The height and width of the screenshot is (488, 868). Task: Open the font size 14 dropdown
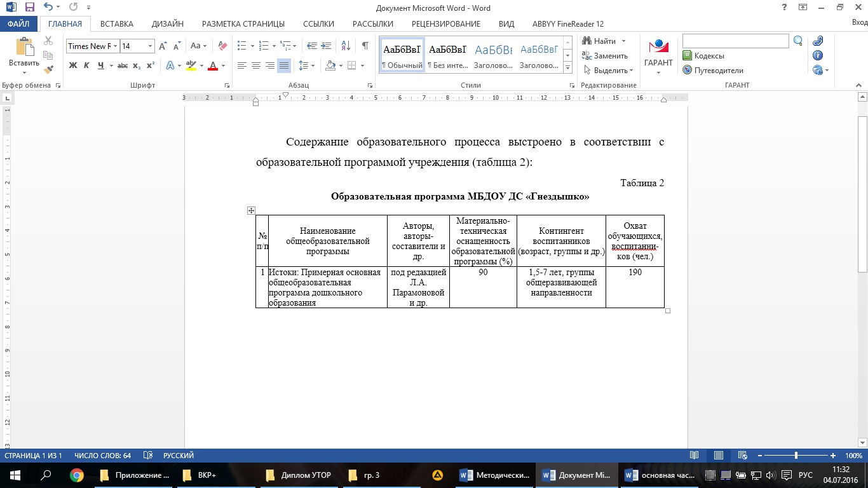[x=151, y=46]
